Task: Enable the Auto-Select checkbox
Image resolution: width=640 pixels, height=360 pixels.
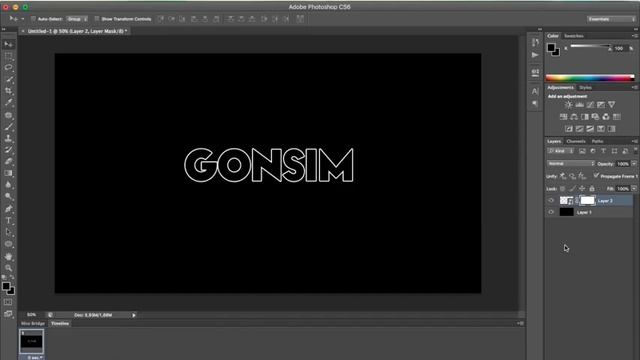Action: pos(33,19)
